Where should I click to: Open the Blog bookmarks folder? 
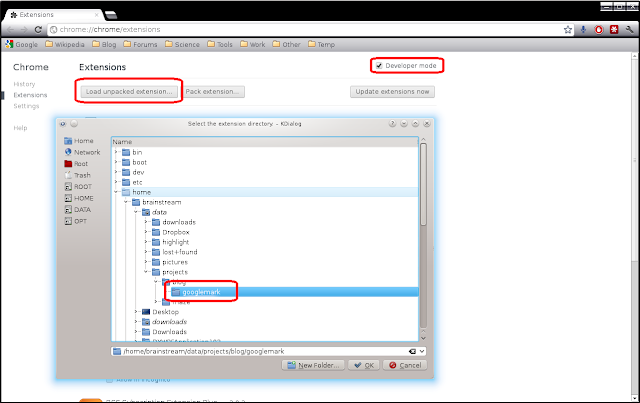(x=104, y=44)
